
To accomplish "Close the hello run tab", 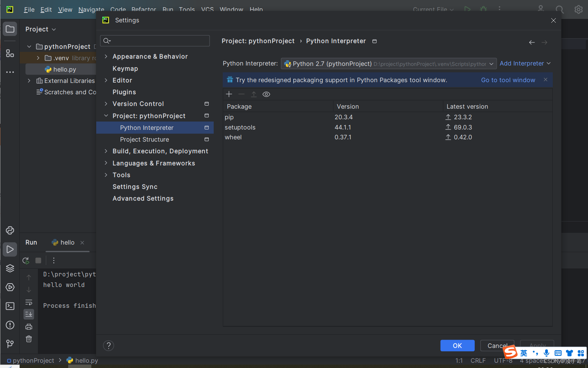I will [82, 243].
